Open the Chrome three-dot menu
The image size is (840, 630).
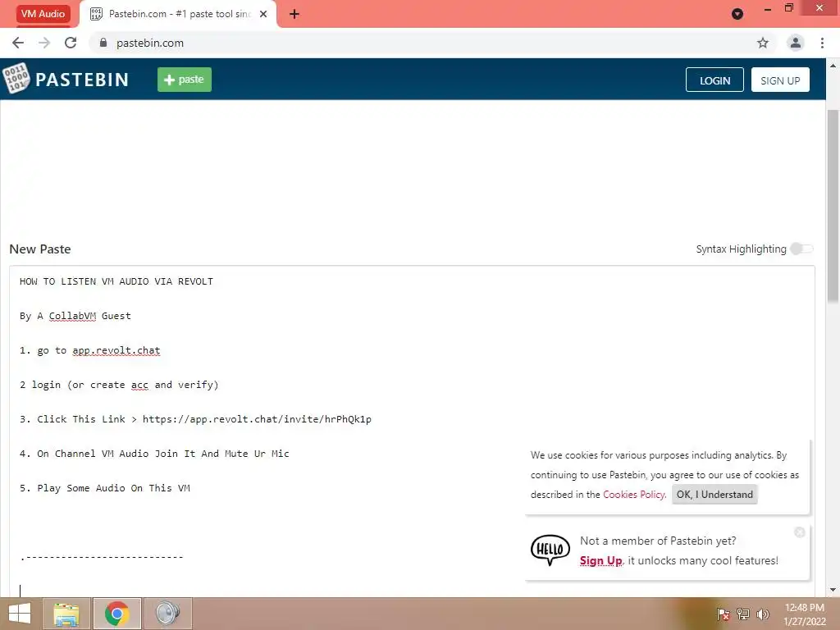click(x=822, y=43)
